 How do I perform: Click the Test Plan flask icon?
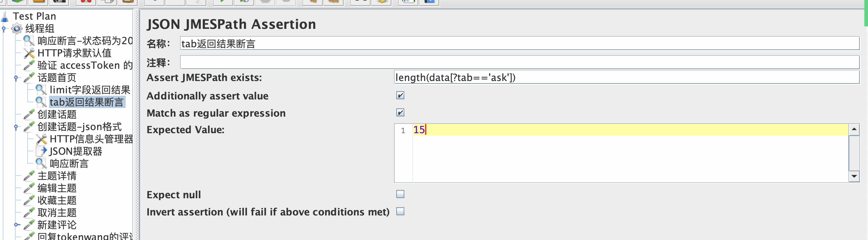[5, 16]
